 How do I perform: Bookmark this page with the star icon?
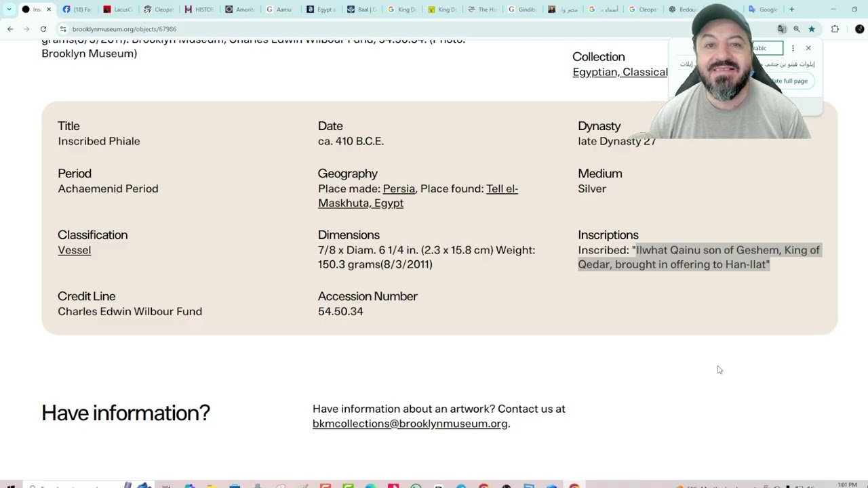[812, 29]
